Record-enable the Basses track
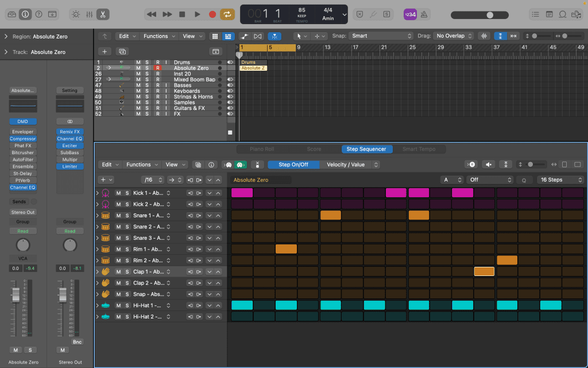This screenshot has width=588, height=368. tap(158, 85)
